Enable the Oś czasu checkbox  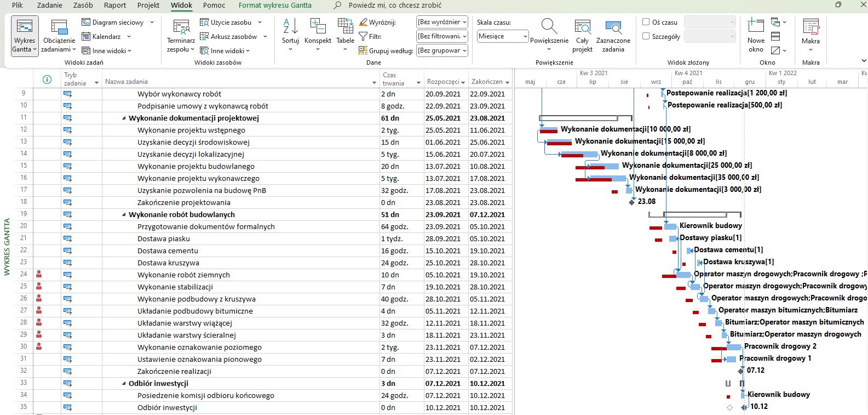646,22
